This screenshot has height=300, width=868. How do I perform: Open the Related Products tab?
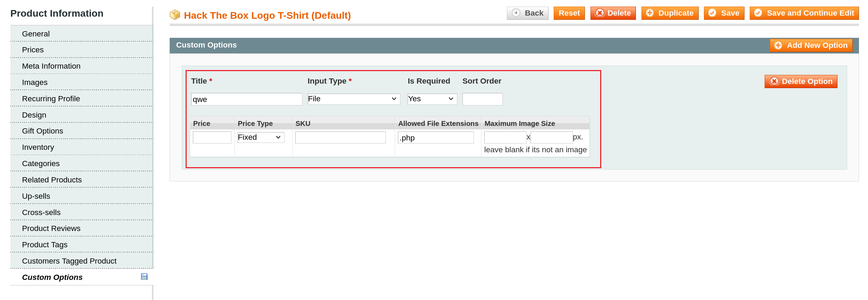pyautogui.click(x=82, y=180)
